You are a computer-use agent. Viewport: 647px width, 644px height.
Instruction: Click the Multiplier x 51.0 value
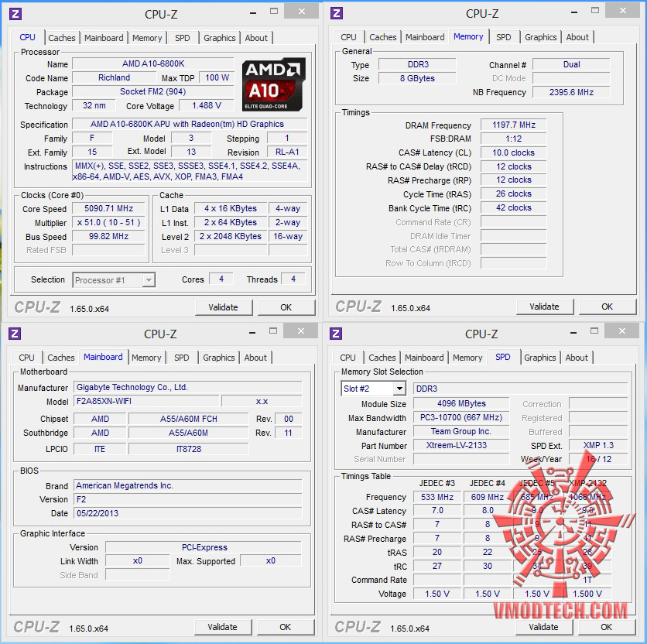click(108, 222)
